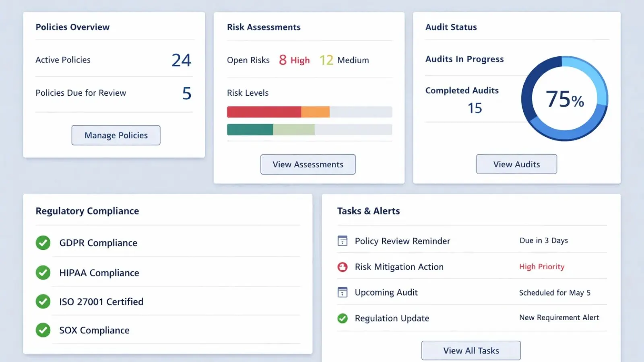644x362 pixels.
Task: Click the red alert icon for Risk Mitigation Action
Action: pyautogui.click(x=343, y=267)
